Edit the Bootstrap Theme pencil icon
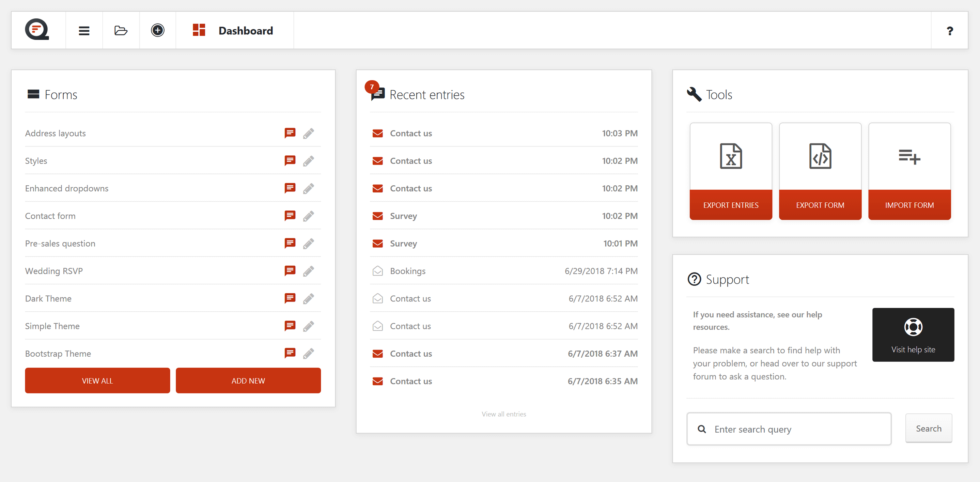Screen dimensions: 980x482 (309, 354)
